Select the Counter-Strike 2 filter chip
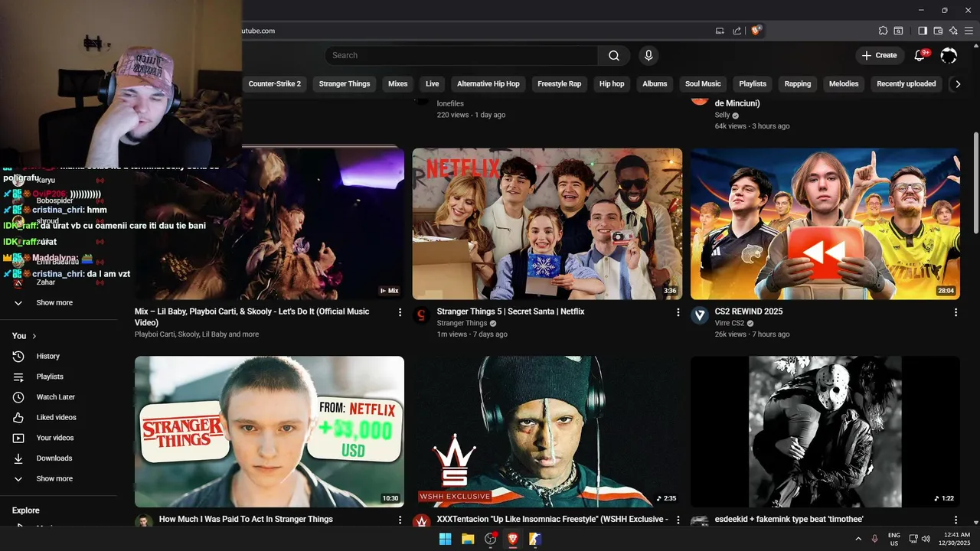This screenshot has width=980, height=551. [275, 84]
